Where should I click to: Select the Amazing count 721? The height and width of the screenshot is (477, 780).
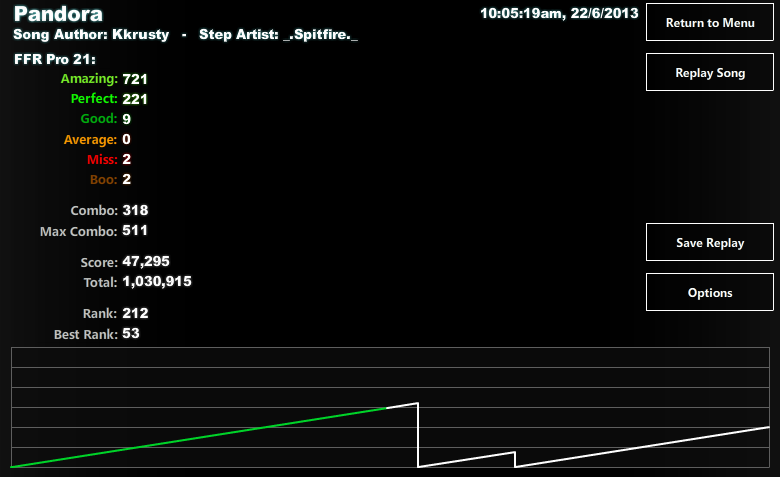point(135,80)
